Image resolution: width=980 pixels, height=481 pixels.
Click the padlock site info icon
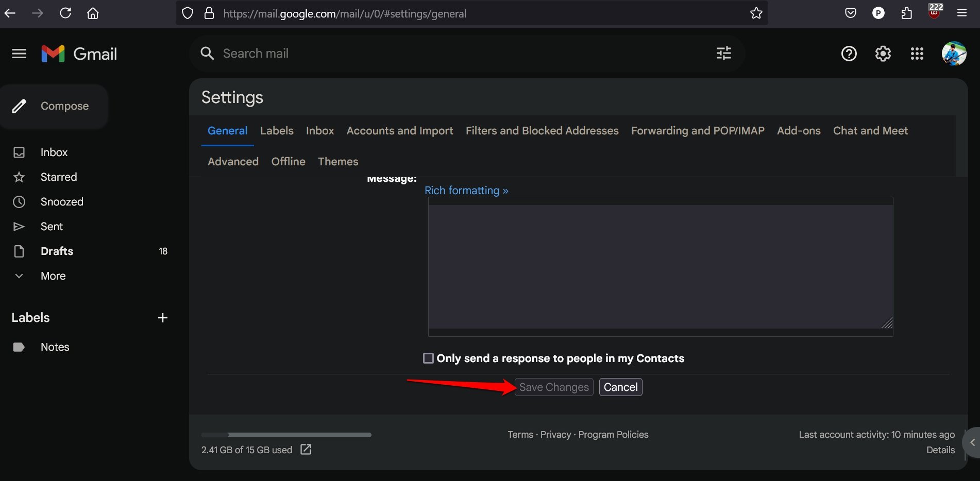(x=209, y=13)
